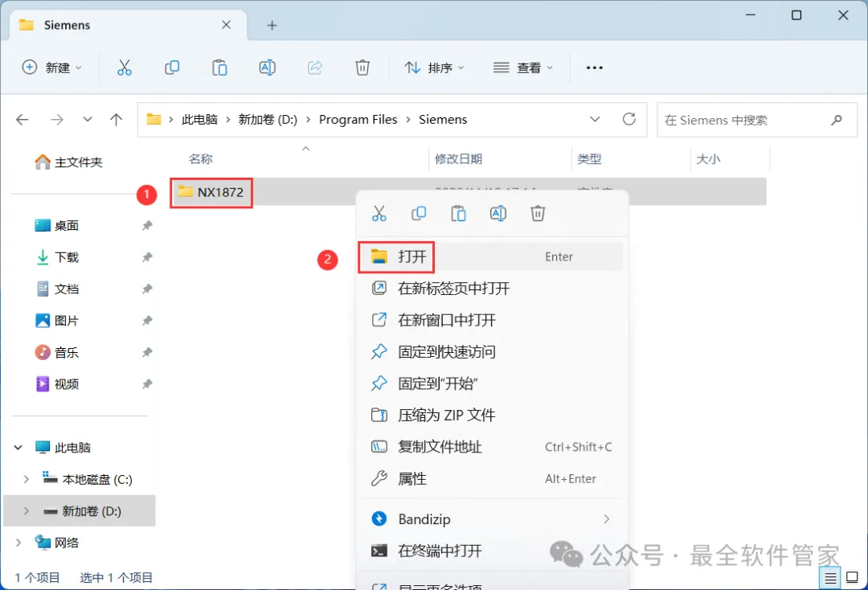This screenshot has height=590, width=868.
Task: Click the search magnifier icon
Action: 837,120
